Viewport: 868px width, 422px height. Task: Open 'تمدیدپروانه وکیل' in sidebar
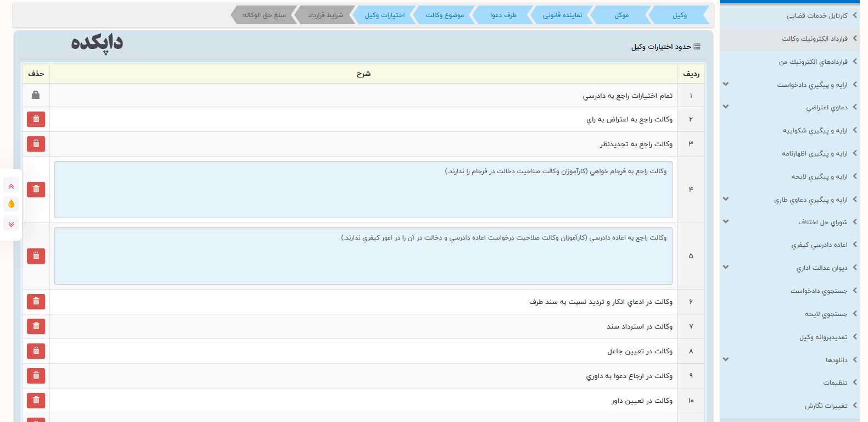(790, 337)
